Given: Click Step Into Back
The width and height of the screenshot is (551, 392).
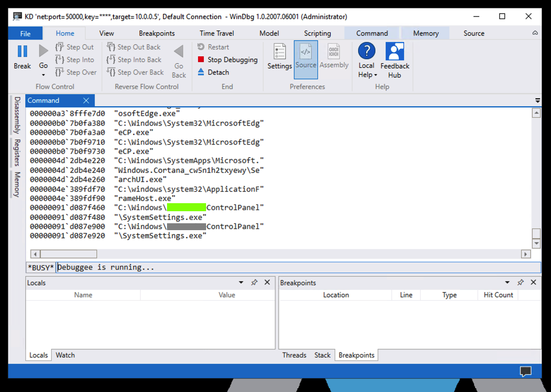Looking at the screenshot, I should [x=134, y=60].
